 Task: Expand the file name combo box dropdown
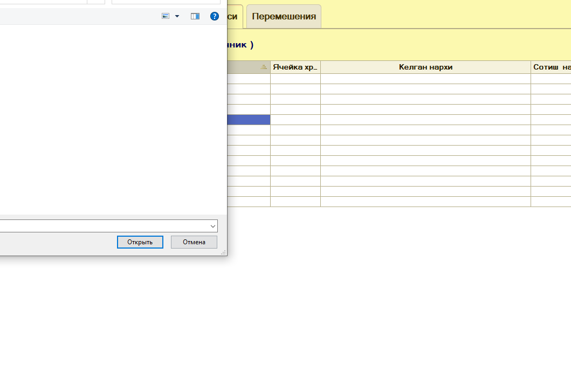click(212, 226)
